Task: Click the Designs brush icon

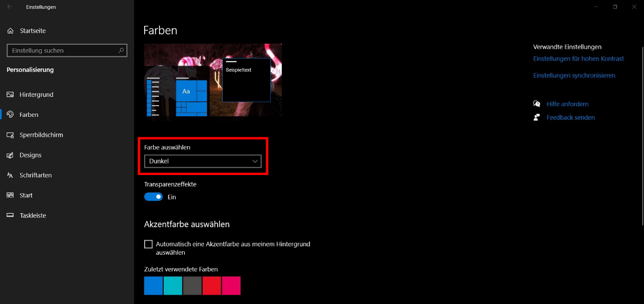Action: [x=10, y=155]
